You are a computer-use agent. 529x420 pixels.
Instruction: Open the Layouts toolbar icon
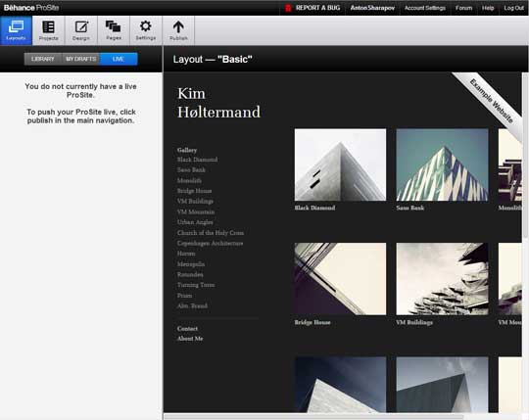click(x=16, y=30)
